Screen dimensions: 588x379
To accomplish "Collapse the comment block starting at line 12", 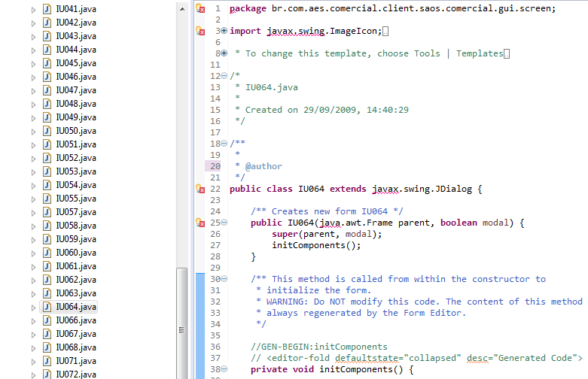I will [224, 76].
